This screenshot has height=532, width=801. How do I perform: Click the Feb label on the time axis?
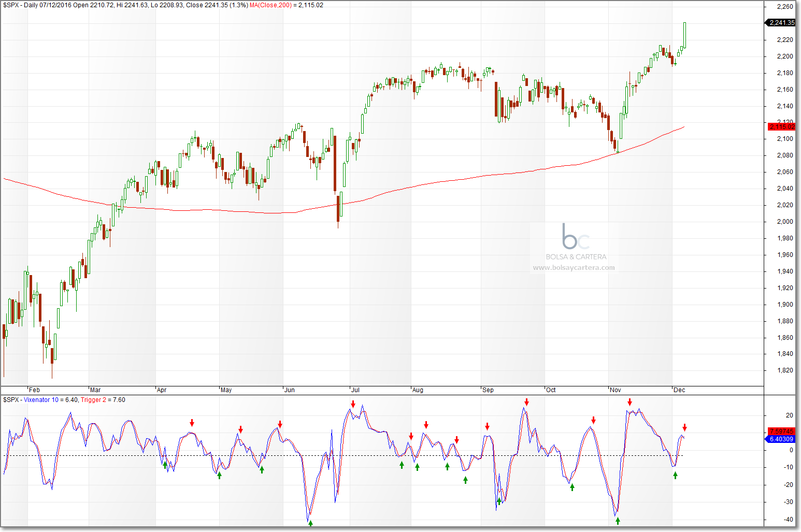(x=34, y=390)
